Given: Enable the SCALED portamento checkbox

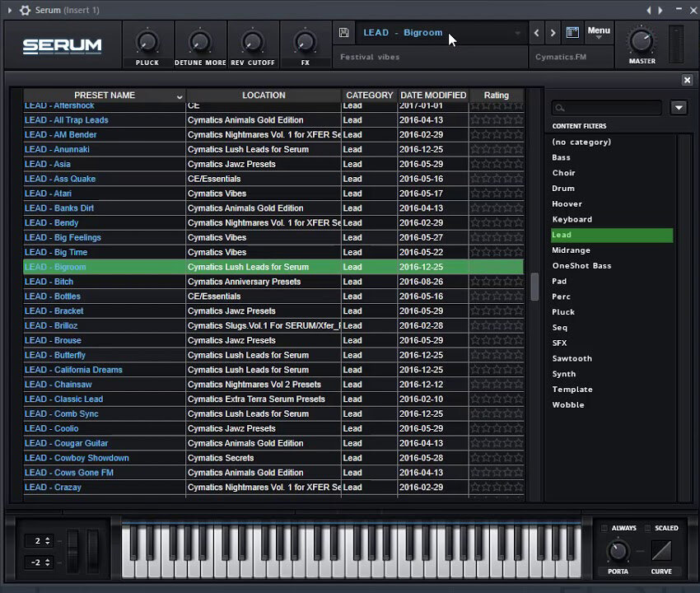Looking at the screenshot, I should coord(648,528).
